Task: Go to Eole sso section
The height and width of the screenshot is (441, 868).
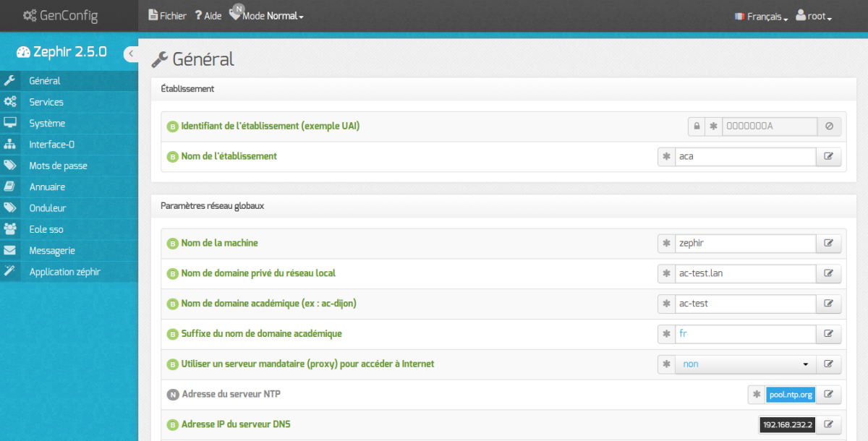Action: pos(69,229)
